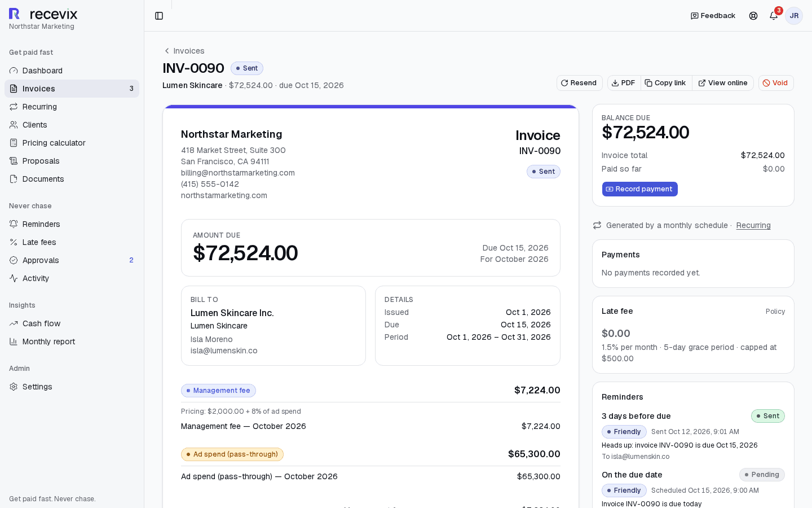Click the Activity pulse icon in sidebar
The width and height of the screenshot is (812, 508).
point(14,278)
